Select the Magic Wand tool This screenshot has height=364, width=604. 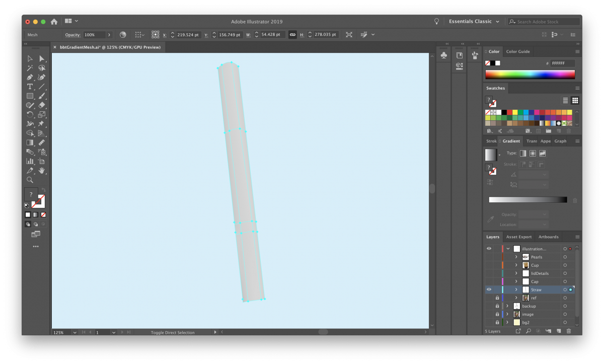[x=30, y=67]
